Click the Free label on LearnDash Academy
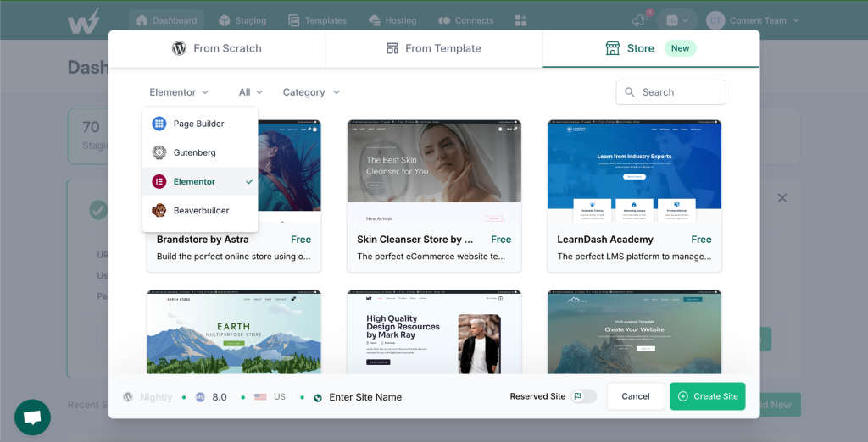The width and height of the screenshot is (868, 442). (x=701, y=240)
